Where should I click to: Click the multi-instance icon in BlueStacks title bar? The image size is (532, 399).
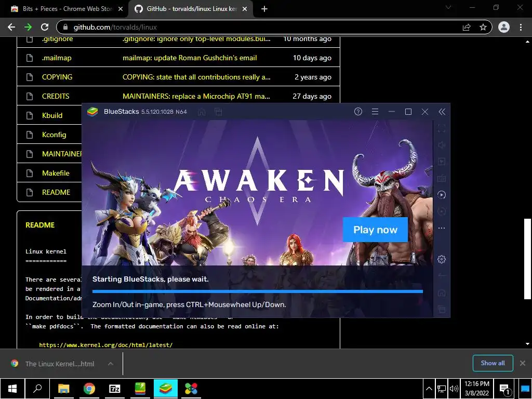tap(218, 112)
